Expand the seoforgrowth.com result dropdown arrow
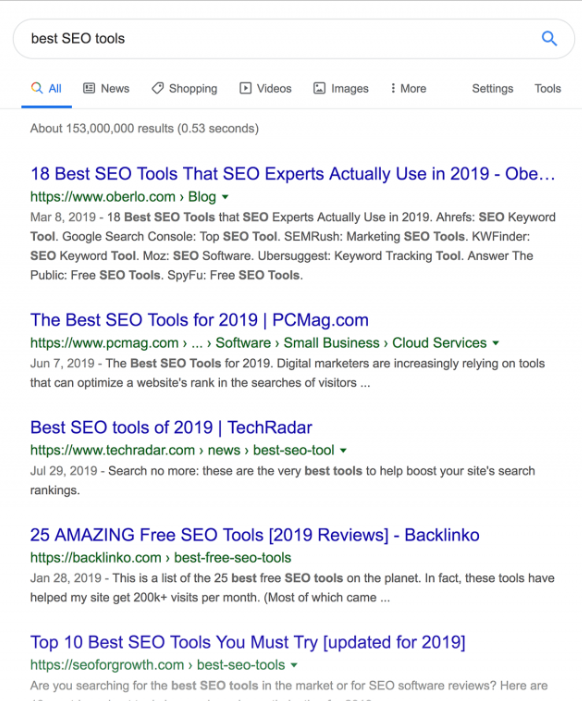582x701 pixels. (x=294, y=665)
